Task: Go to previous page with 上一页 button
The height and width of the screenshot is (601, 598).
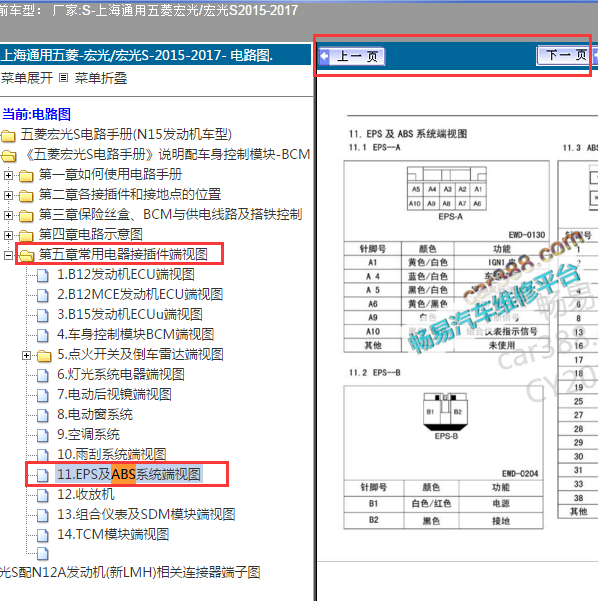Action: (x=352, y=57)
